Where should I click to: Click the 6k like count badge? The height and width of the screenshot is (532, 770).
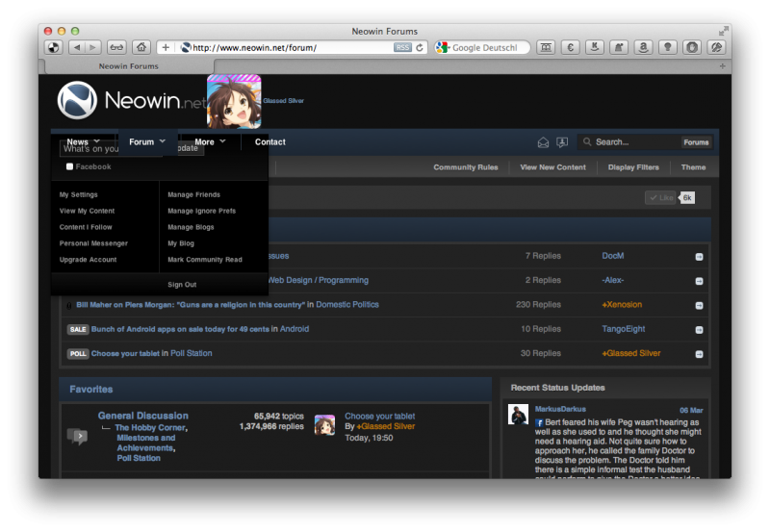[687, 198]
